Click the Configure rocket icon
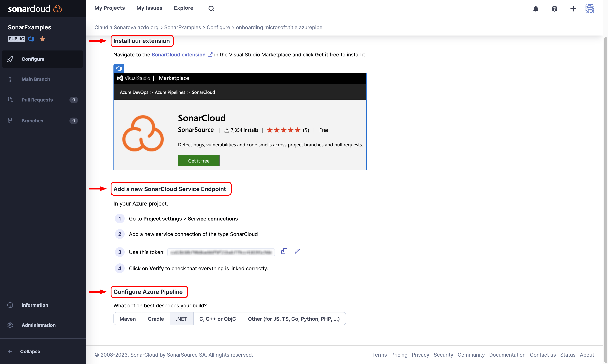This screenshot has width=609, height=364. point(10,59)
